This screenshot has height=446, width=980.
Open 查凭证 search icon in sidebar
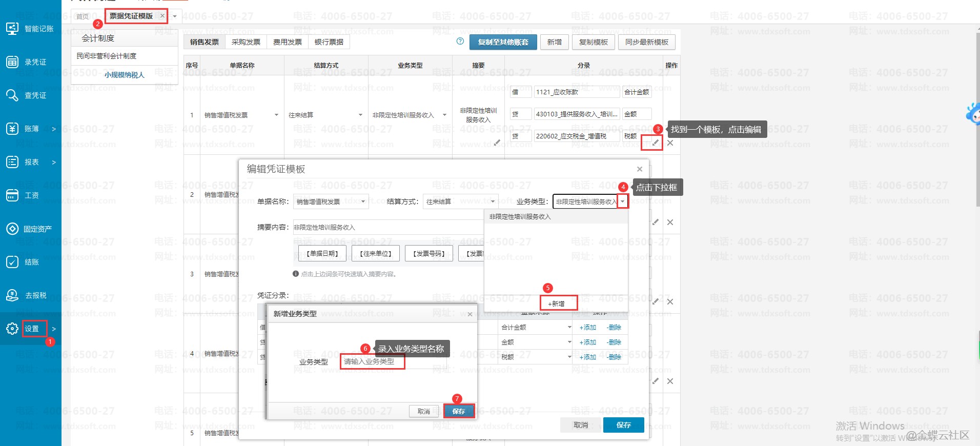coord(12,95)
